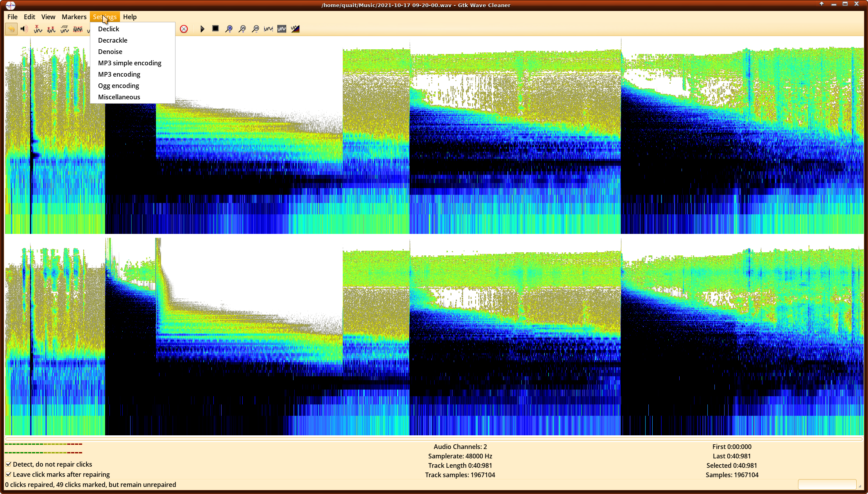Open the Markers menu
The width and height of the screenshot is (868, 494).
point(74,17)
